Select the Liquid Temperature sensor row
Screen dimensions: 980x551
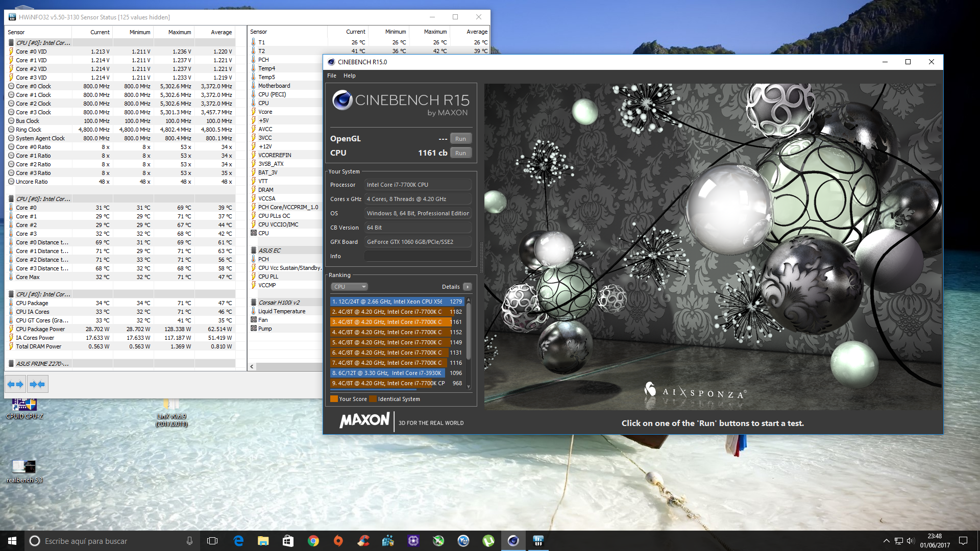coord(286,311)
